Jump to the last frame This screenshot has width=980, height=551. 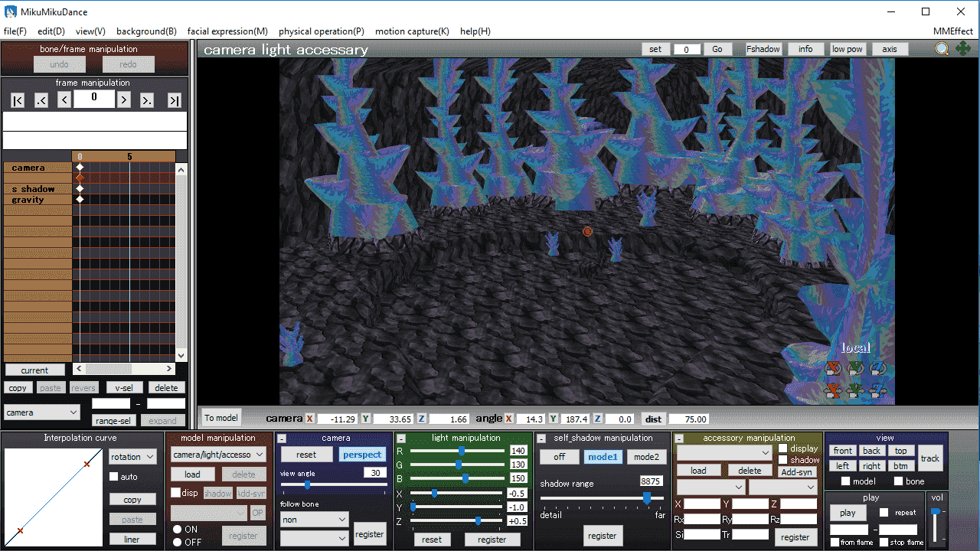(x=175, y=100)
